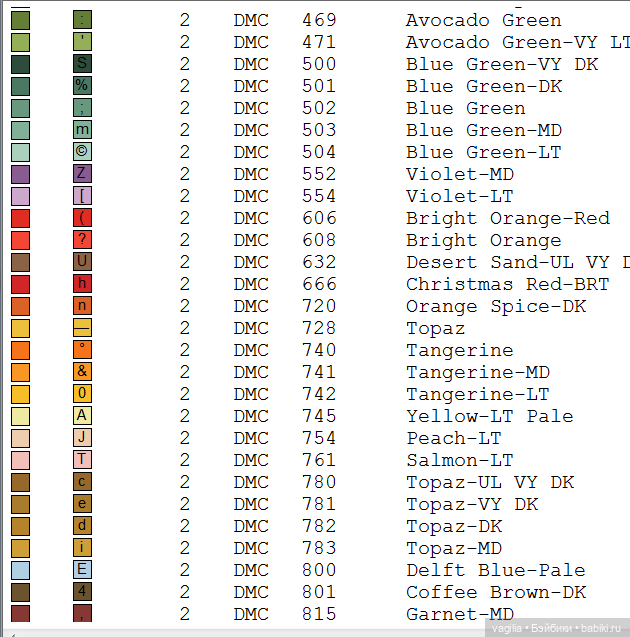
Task: Select the 'Orange Spice-DK' color name text
Action: (x=495, y=306)
